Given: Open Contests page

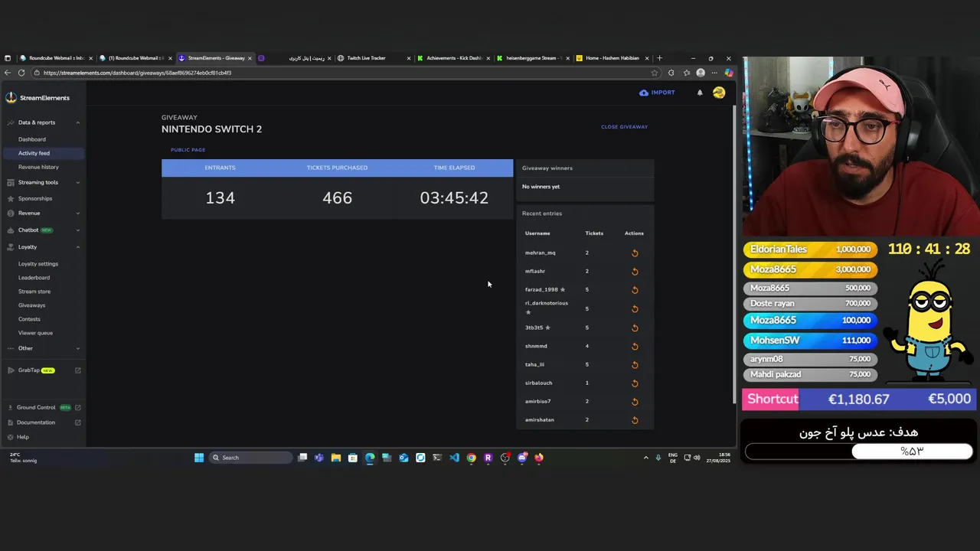Looking at the screenshot, I should (x=29, y=319).
